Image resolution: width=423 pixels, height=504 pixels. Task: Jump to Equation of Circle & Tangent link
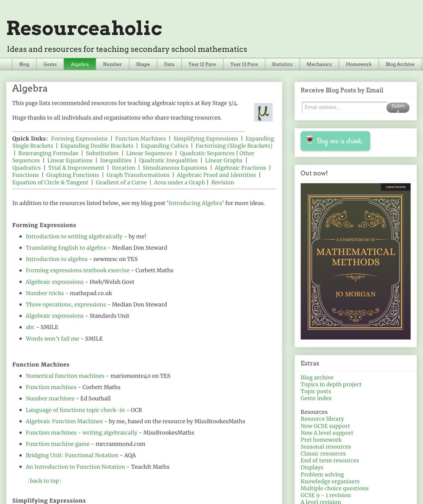pos(50,183)
